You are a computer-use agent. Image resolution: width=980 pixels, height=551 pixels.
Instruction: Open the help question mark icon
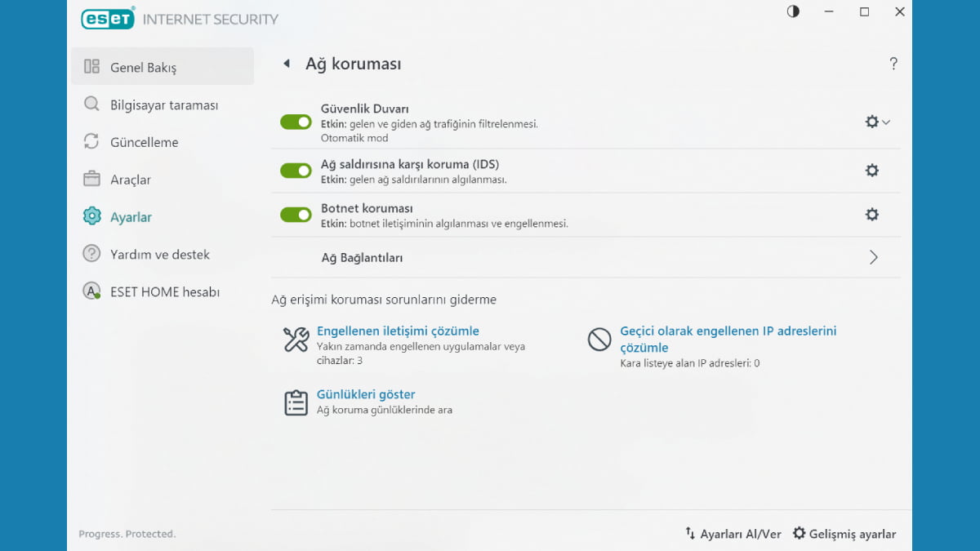tap(893, 63)
